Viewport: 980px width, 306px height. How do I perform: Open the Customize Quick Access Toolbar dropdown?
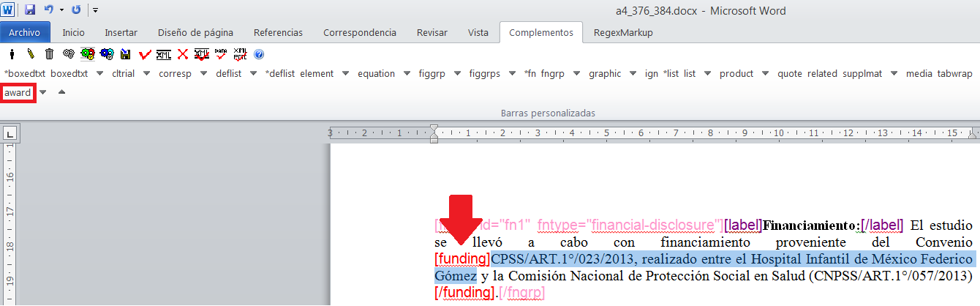tap(96, 10)
